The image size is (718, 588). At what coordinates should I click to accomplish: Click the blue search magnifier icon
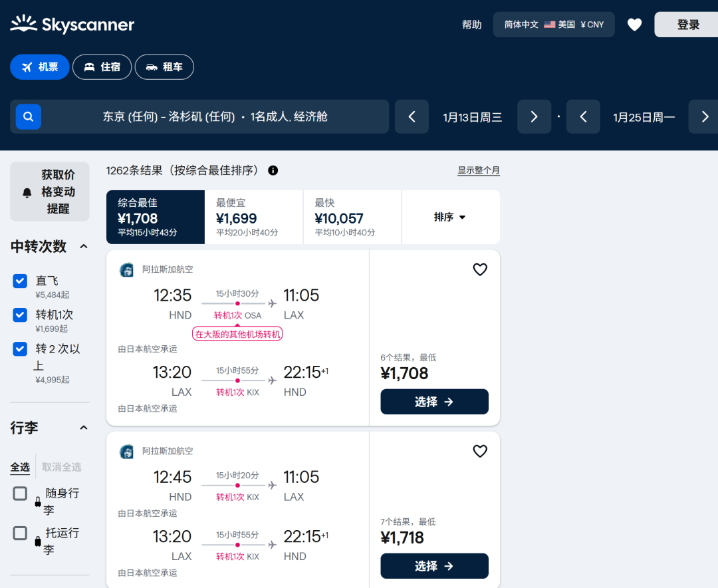coord(29,117)
